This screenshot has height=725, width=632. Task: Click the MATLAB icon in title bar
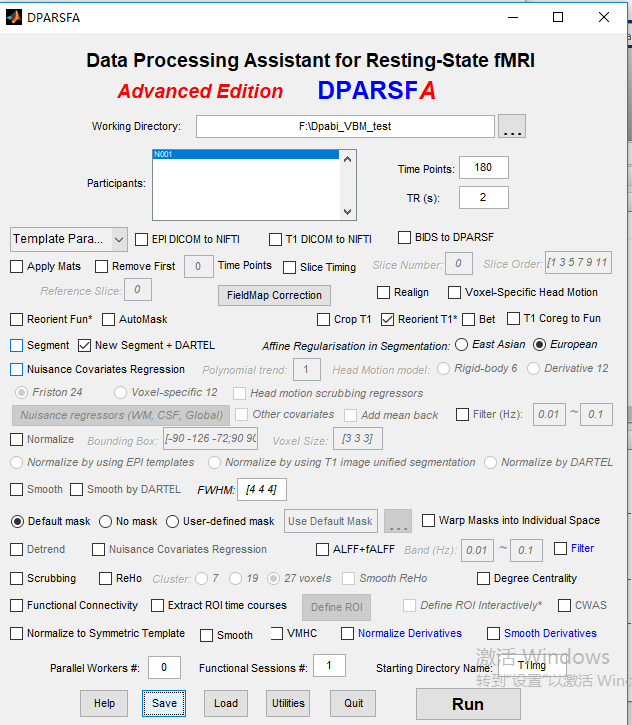(x=13, y=17)
